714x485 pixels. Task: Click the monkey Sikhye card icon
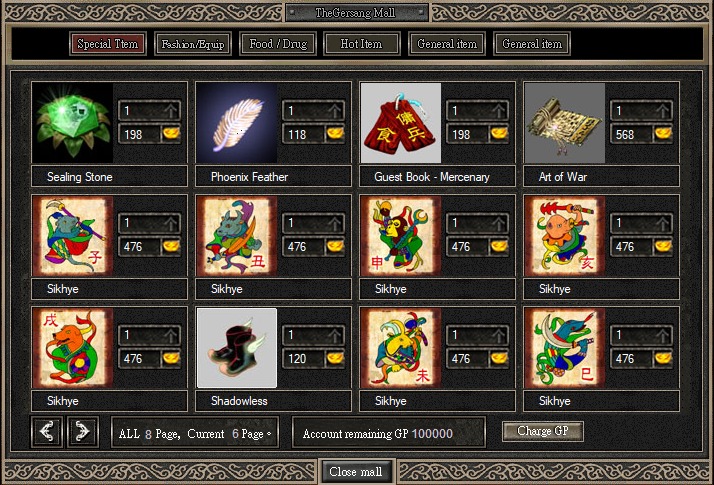coord(400,235)
